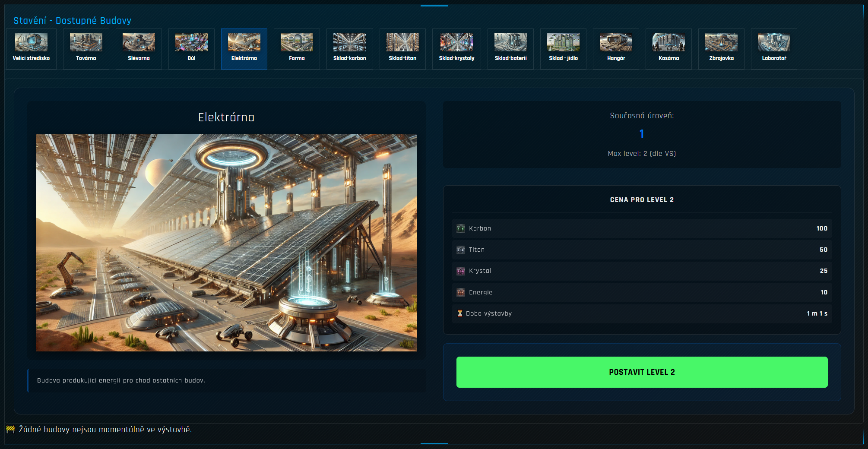Open the Sklad - jídlo tile
The width and height of the screenshot is (868, 449).
pyautogui.click(x=563, y=48)
